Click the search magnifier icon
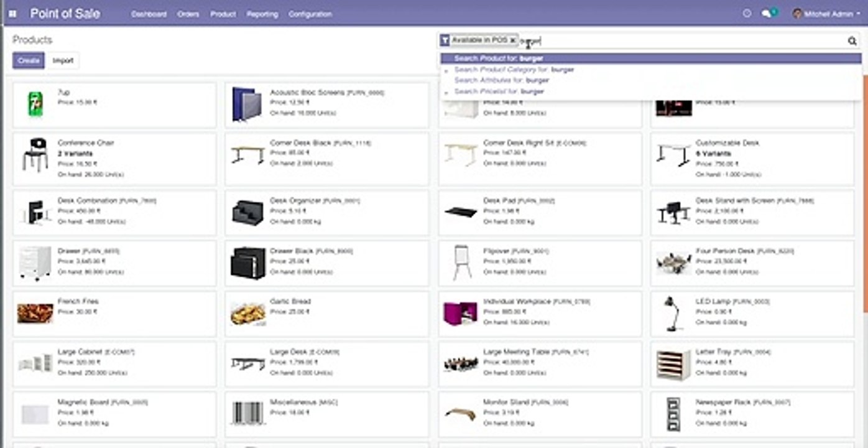This screenshot has width=868, height=448. 852,41
